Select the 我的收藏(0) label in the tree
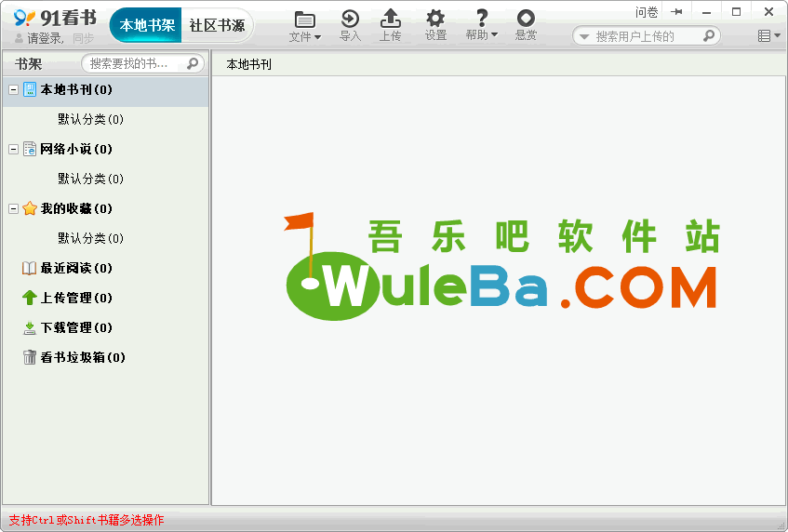This screenshot has width=788, height=532. (x=76, y=208)
